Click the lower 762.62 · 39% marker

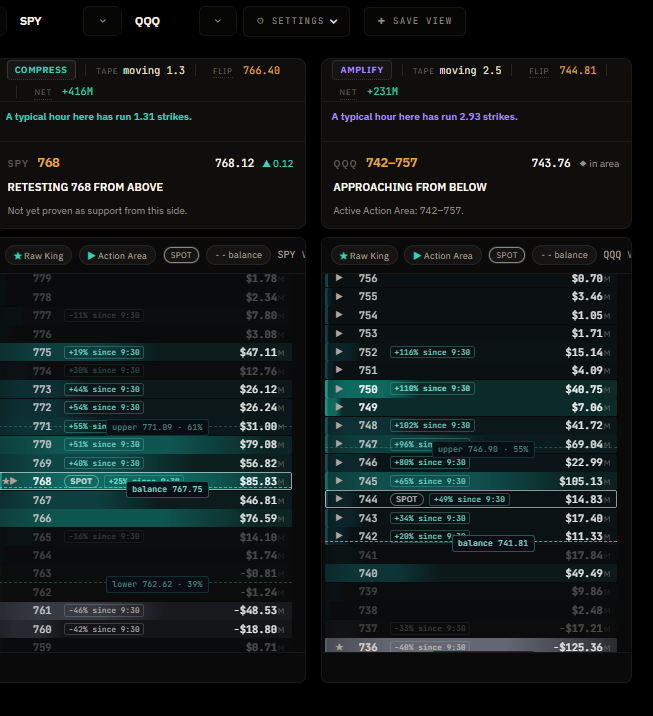point(158,584)
